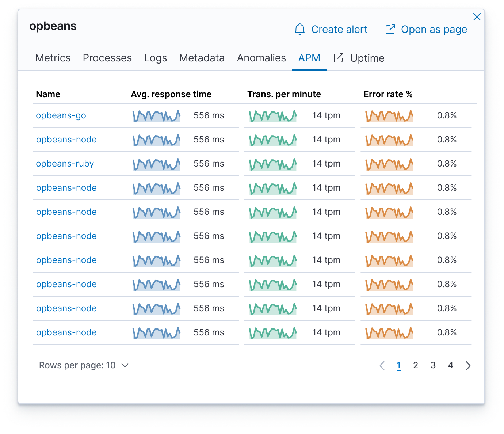
Task: Select page 2 of results
Action: [x=416, y=365]
